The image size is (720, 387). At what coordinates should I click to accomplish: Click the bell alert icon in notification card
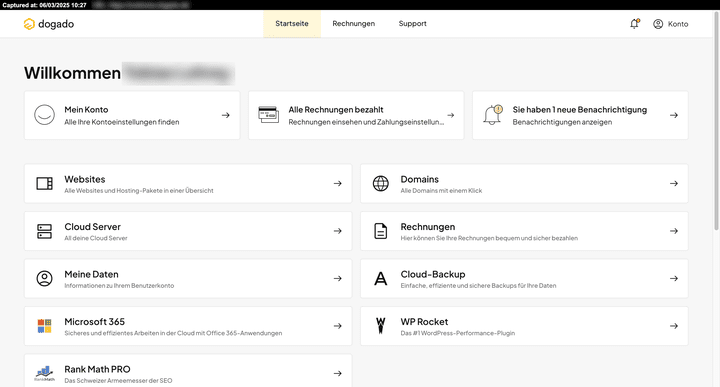point(493,115)
